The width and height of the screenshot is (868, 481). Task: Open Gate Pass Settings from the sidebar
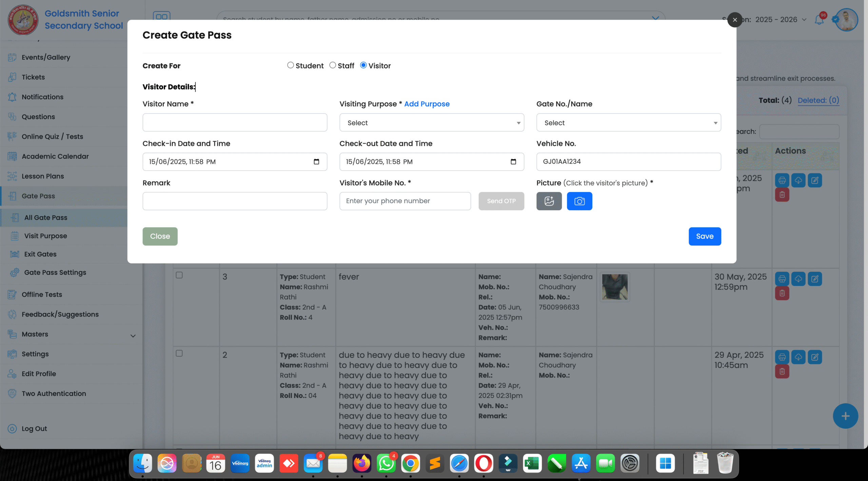tap(55, 272)
